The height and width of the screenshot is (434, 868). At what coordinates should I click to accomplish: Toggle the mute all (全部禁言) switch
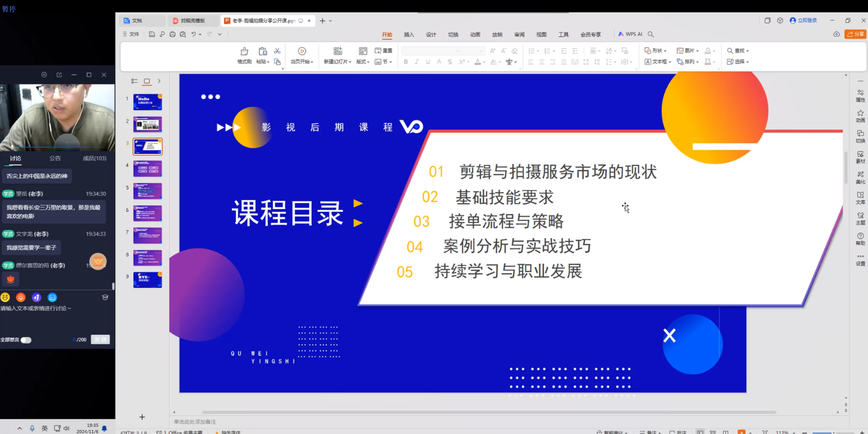26,340
